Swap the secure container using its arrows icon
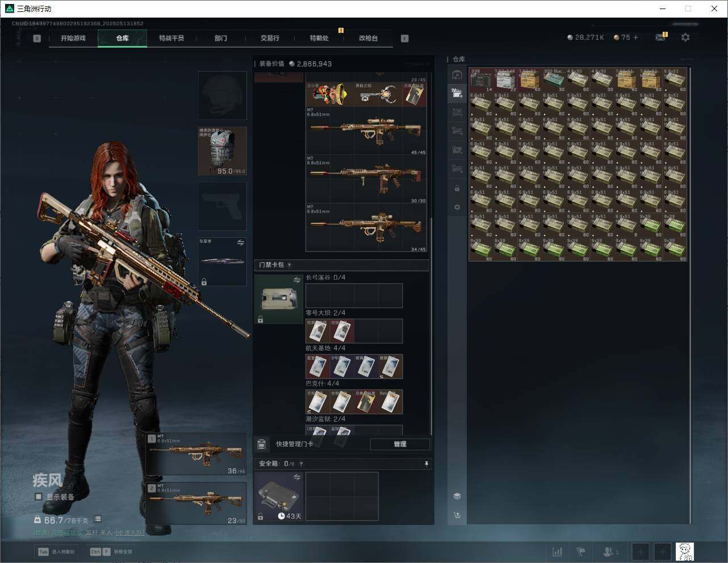Screen dimensions: 728x563 296,478
